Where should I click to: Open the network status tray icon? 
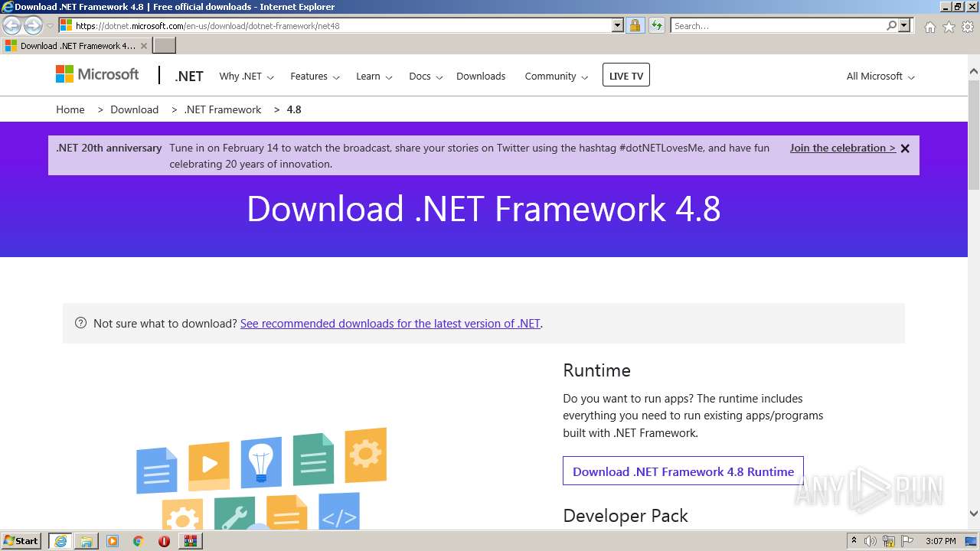[x=889, y=541]
